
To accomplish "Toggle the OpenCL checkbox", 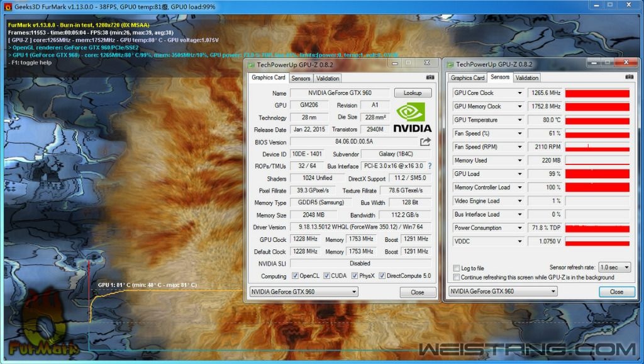I will (295, 276).
